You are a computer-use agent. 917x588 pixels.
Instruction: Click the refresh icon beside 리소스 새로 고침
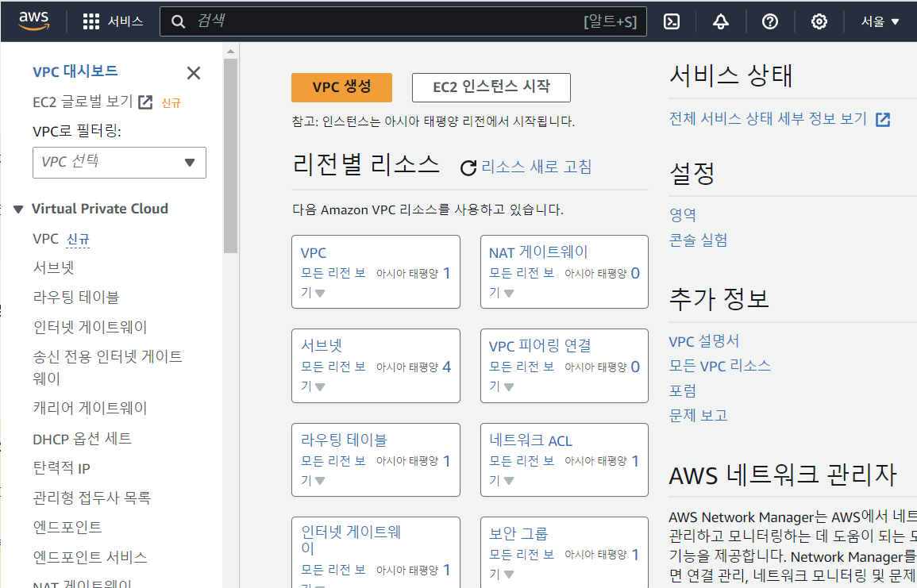pos(468,167)
